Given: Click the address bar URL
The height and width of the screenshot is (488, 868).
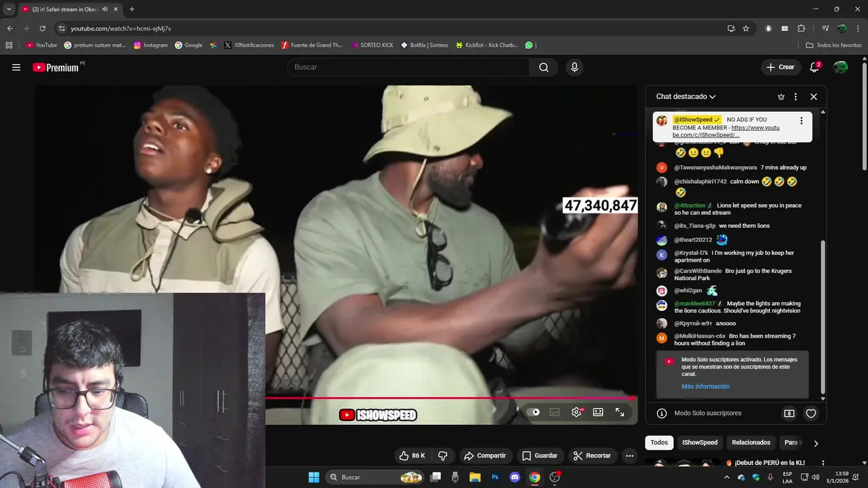Looking at the screenshot, I should tap(121, 28).
